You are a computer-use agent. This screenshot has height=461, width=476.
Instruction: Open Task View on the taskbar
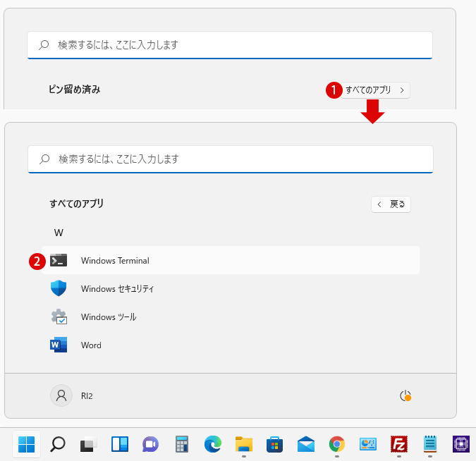[89, 444]
